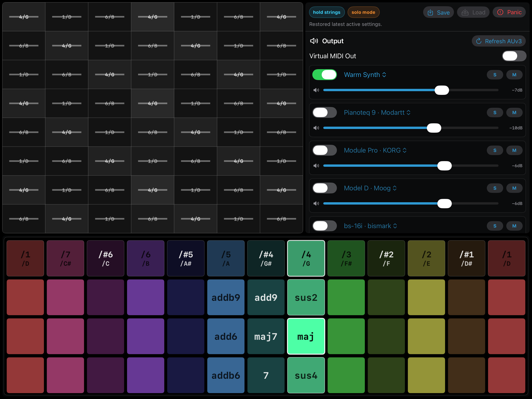Mute the Module Pro KORG channel

[x=514, y=150]
